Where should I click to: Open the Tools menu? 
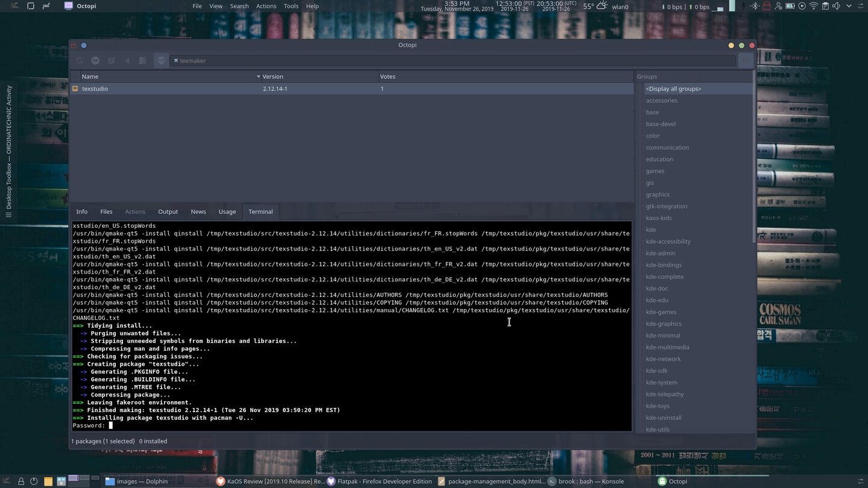291,6
